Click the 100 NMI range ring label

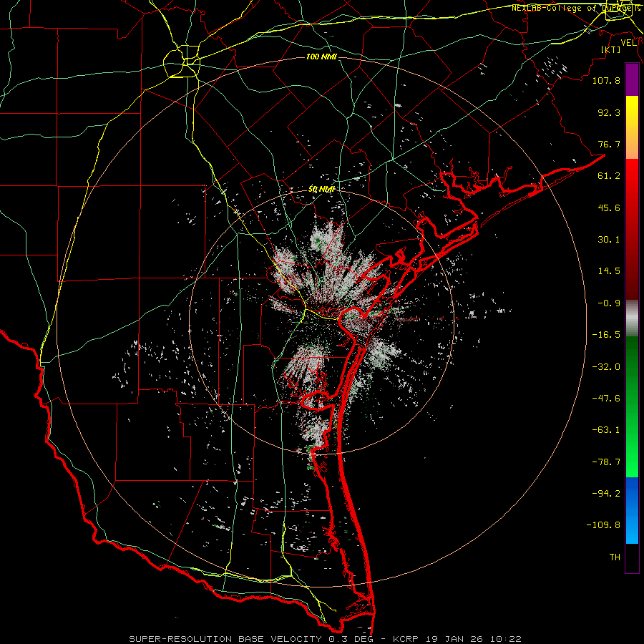tap(321, 57)
